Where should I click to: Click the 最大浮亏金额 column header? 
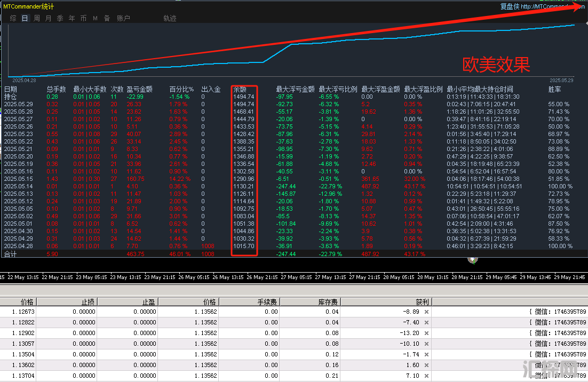[x=296, y=89]
